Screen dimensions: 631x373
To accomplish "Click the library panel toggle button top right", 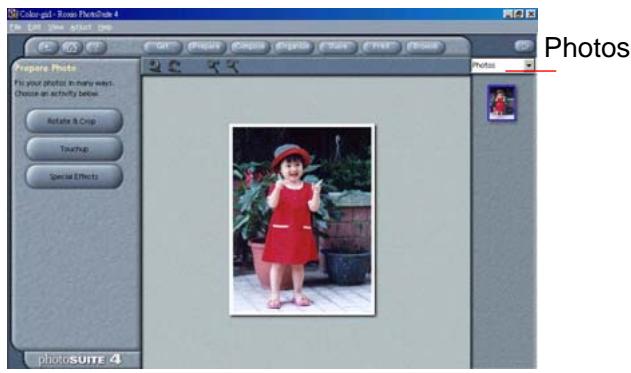I will 524,46.
